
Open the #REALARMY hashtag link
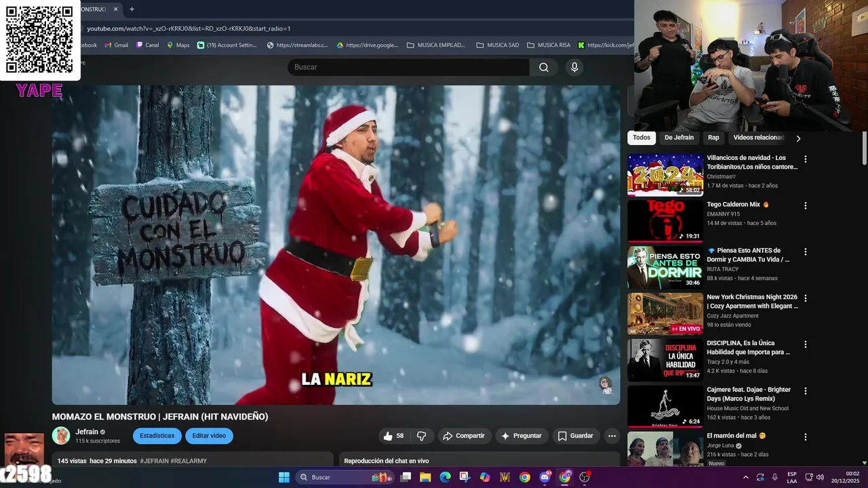tap(189, 461)
